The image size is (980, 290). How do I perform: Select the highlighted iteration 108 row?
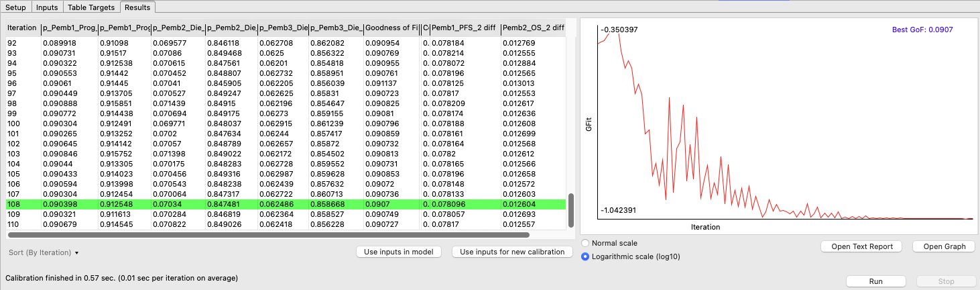[268, 204]
